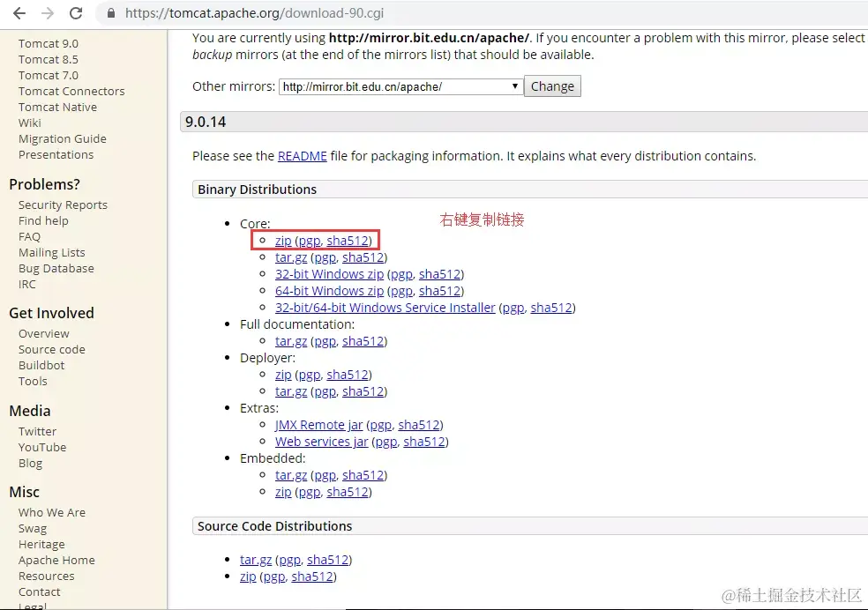Download the 64-bit Windows zip

click(x=329, y=291)
